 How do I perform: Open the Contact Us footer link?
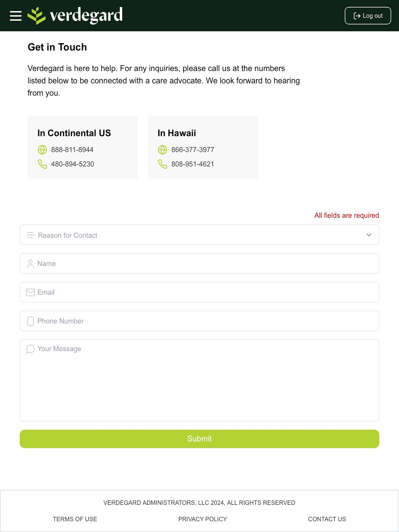click(327, 519)
